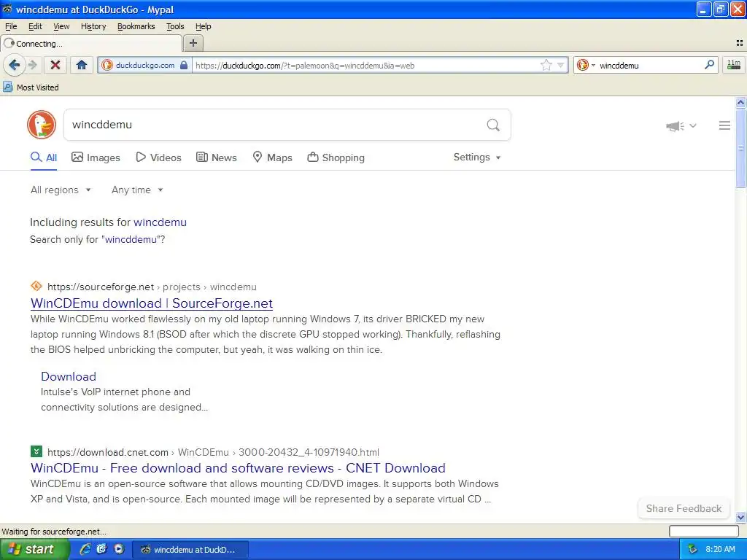This screenshot has width=747, height=560.
Task: Open the Edit menu
Action: tap(35, 26)
